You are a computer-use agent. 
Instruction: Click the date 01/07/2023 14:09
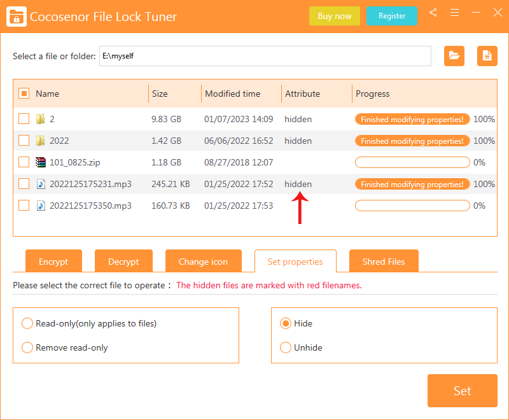click(239, 119)
